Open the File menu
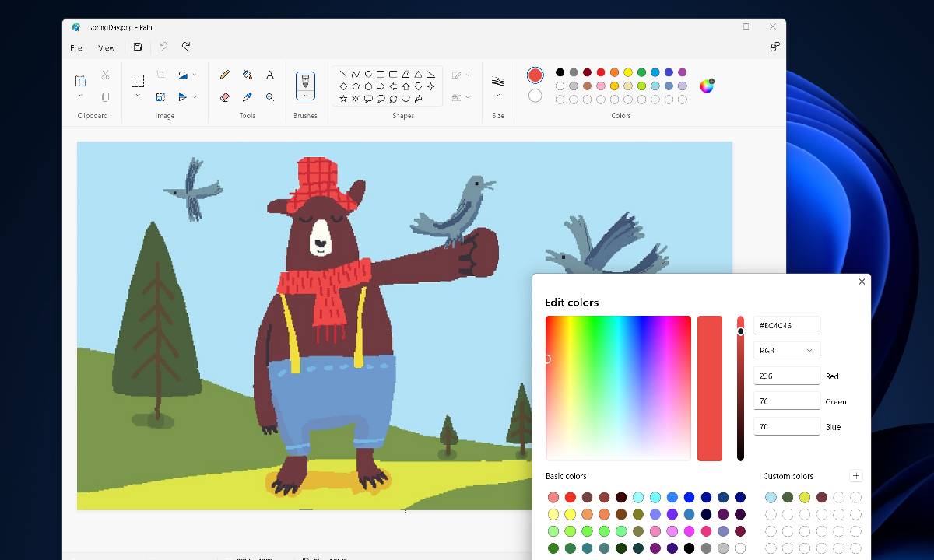Viewport: 934px width, 560px height. point(76,47)
